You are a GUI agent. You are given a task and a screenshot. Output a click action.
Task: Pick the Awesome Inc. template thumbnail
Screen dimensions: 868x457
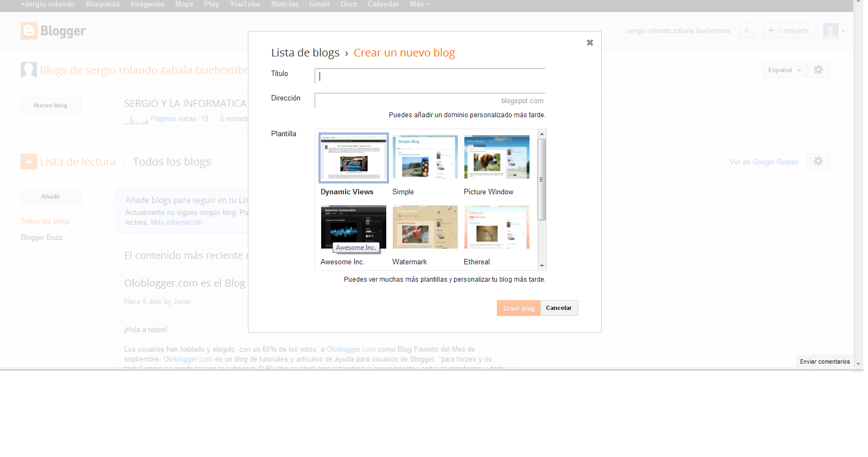[354, 227]
